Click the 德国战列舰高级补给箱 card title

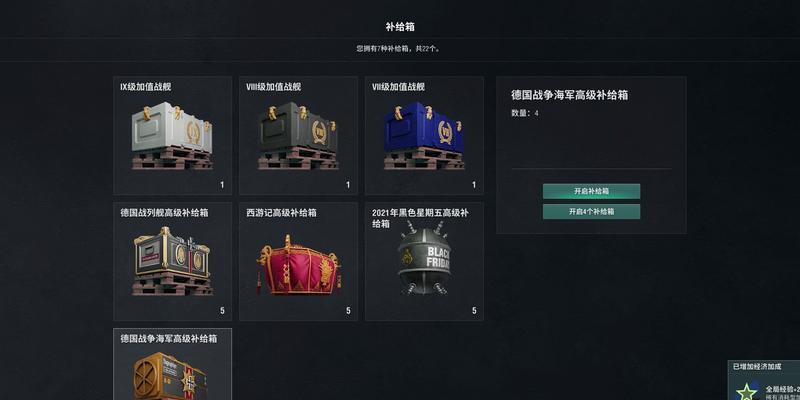[164, 213]
